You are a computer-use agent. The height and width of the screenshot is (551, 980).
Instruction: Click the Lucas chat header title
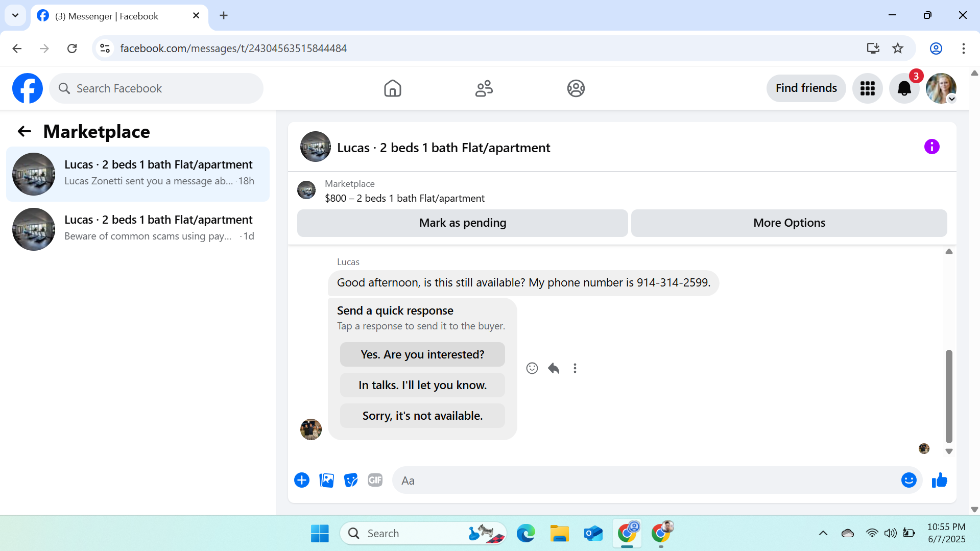click(x=443, y=148)
